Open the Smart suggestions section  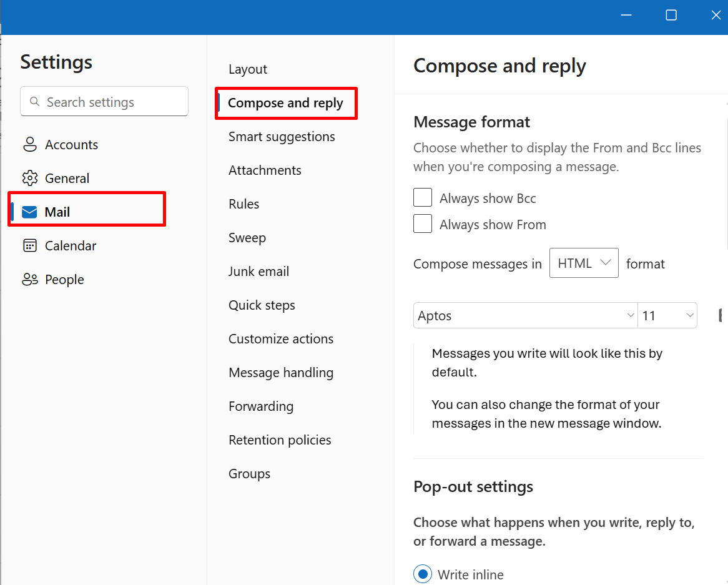pos(282,137)
